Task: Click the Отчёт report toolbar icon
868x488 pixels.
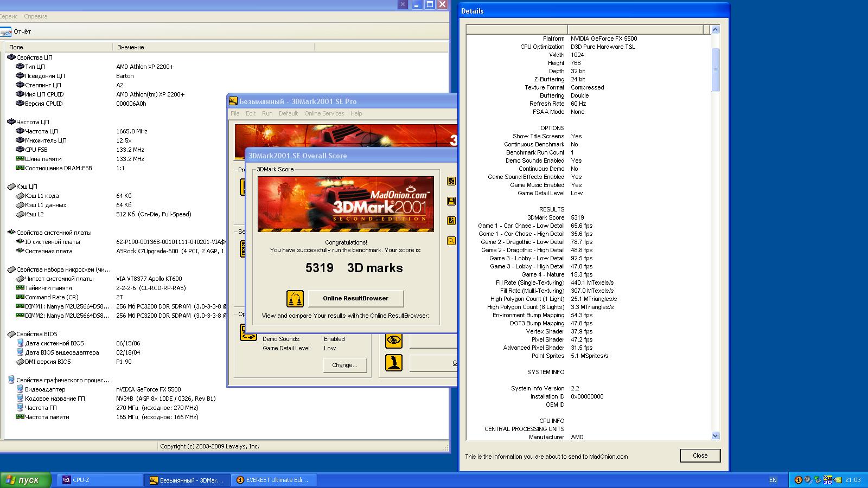Action: pyautogui.click(x=6, y=31)
